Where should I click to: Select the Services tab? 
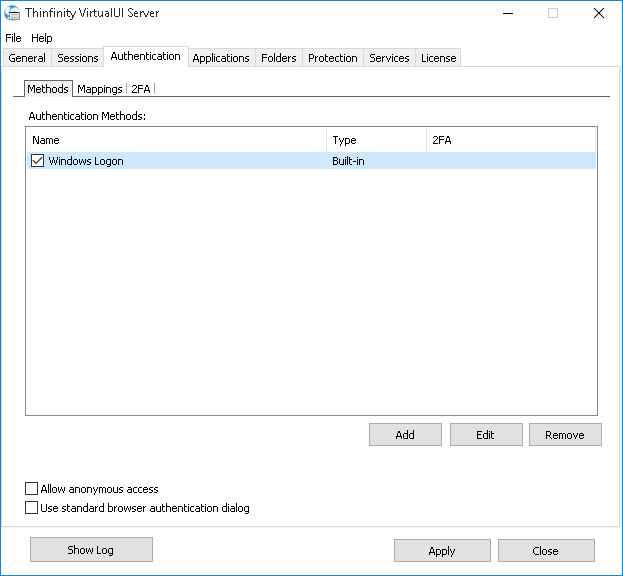click(389, 58)
